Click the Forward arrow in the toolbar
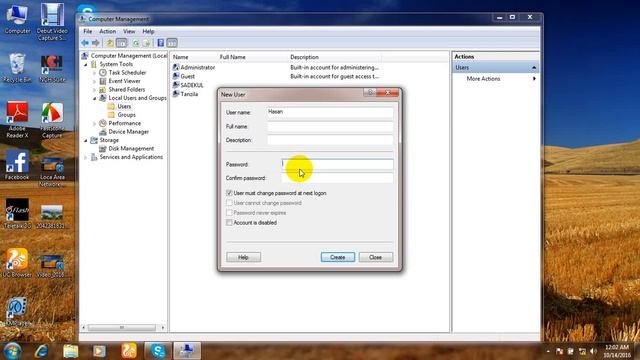640x360 pixels. tap(96, 43)
